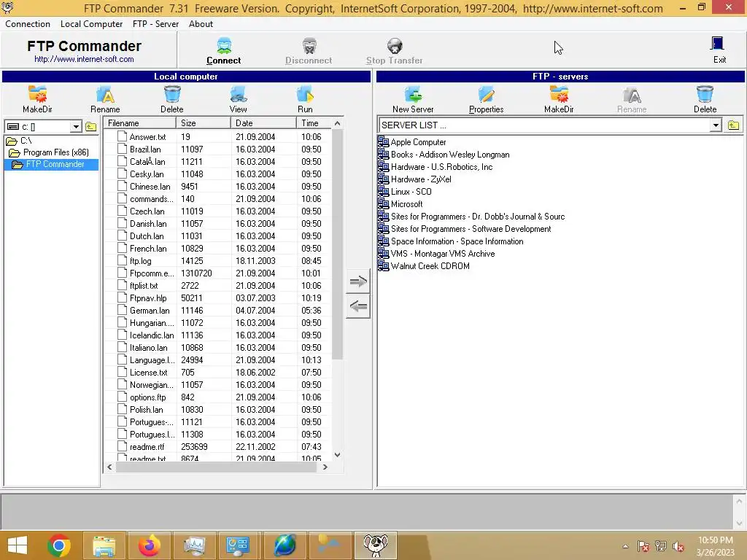Open the Local Computer menu

coord(91,24)
